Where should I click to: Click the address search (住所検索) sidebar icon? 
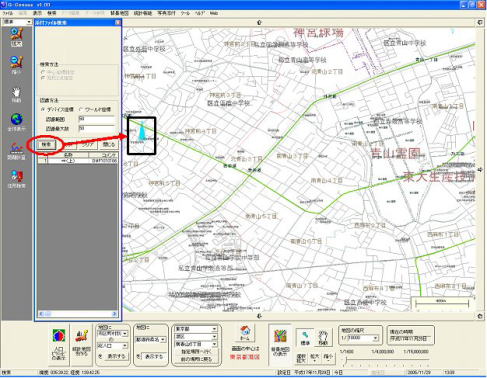click(x=16, y=179)
